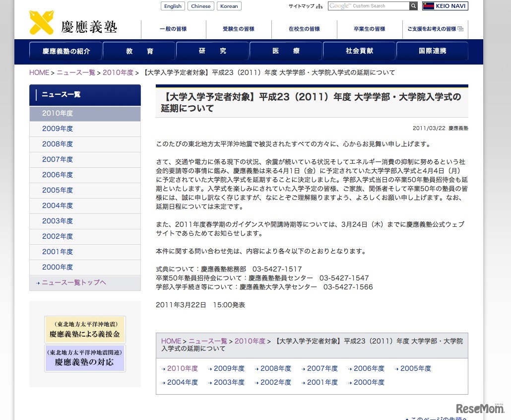Select the 医療 navigation tab
The image size is (511, 420).
(286, 51)
